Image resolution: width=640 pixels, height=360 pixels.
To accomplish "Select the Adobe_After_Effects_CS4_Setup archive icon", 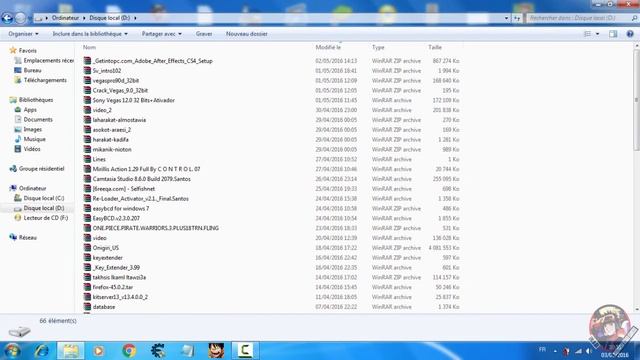I will [x=87, y=60].
